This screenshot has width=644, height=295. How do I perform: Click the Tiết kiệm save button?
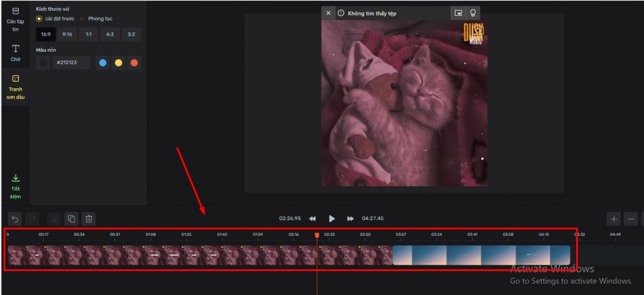point(15,187)
